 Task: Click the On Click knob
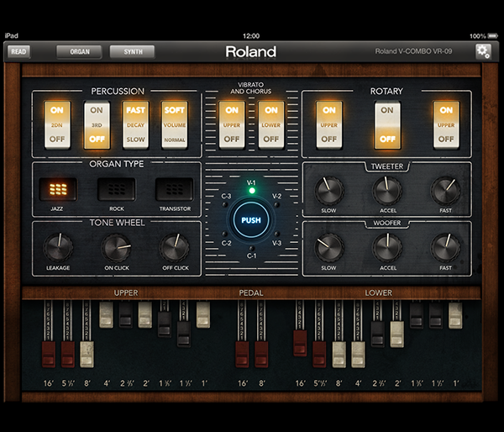click(115, 247)
